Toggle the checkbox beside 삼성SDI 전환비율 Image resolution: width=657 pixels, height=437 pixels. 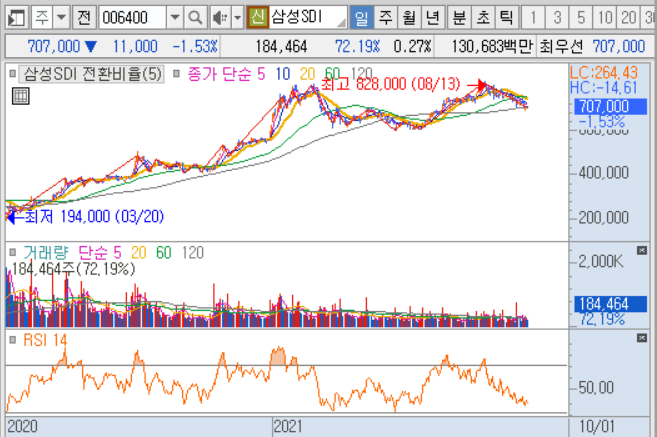click(13, 74)
